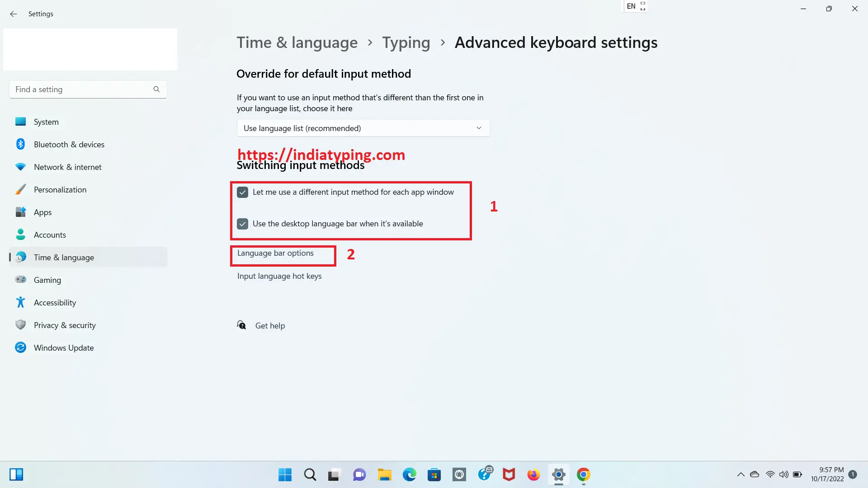The width and height of the screenshot is (868, 488).
Task: Click the Accessibility settings icon
Action: point(21,302)
